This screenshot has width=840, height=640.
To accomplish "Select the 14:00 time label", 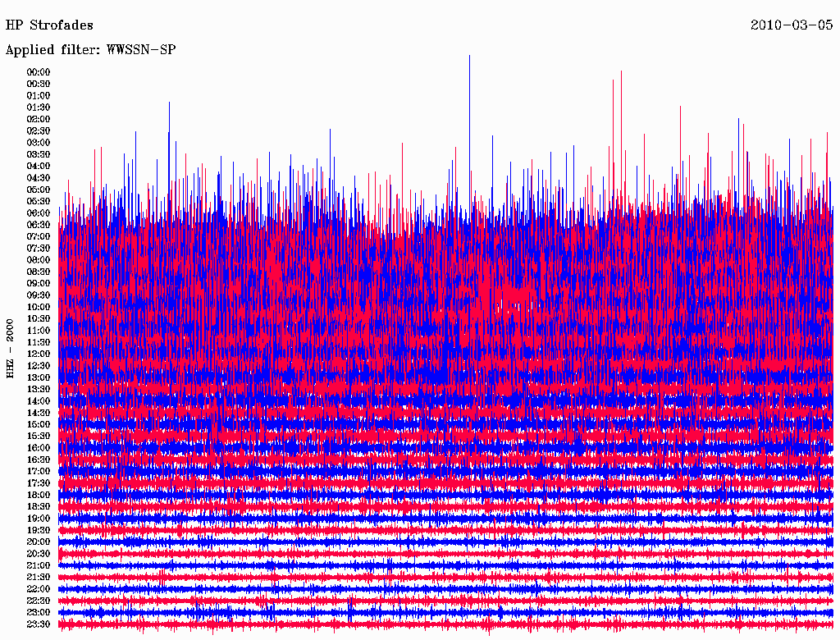I will click(x=39, y=401).
